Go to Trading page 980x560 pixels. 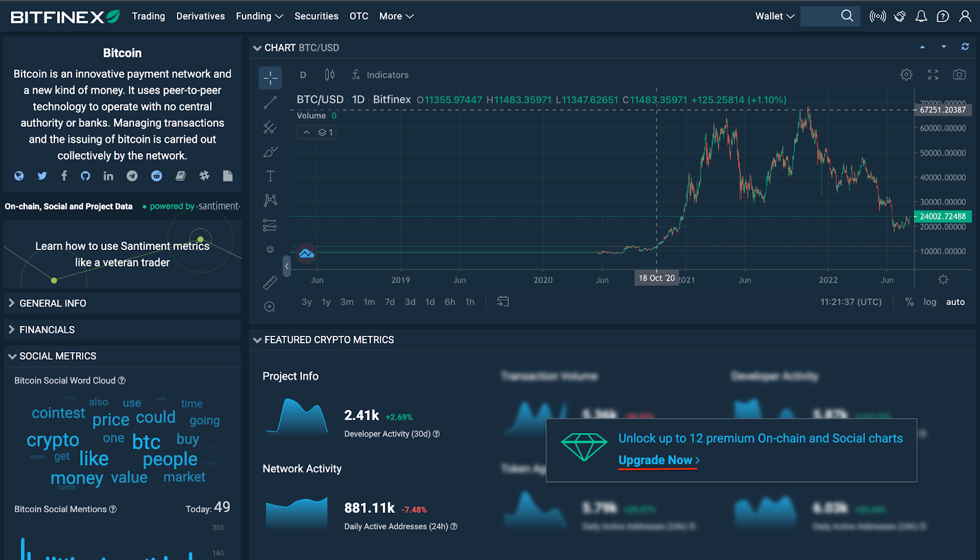[149, 16]
